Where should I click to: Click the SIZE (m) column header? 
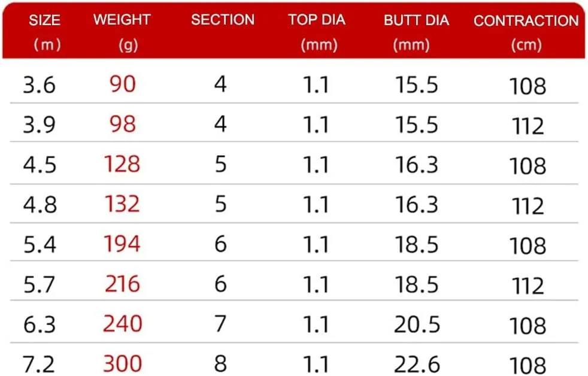pyautogui.click(x=45, y=32)
